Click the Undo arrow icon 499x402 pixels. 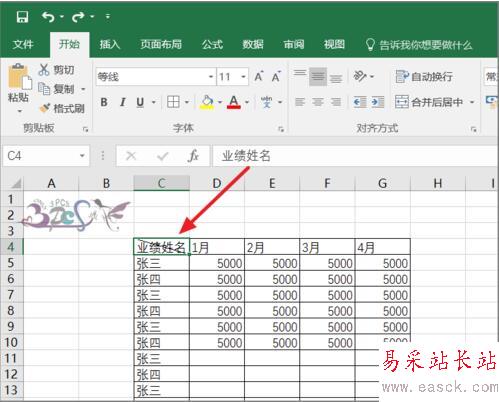click(x=48, y=17)
